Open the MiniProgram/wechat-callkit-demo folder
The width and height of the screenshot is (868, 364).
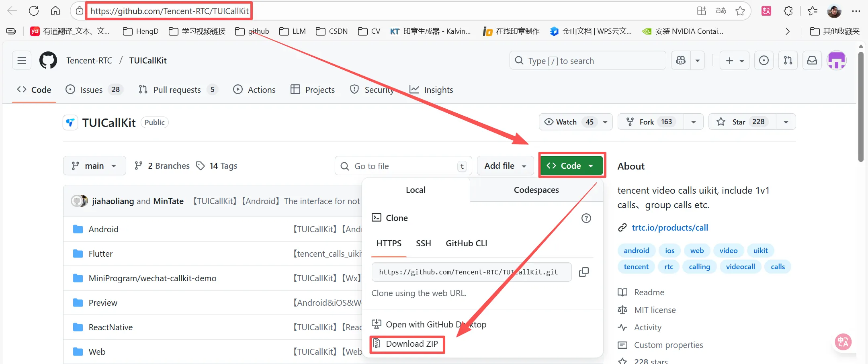pyautogui.click(x=152, y=278)
